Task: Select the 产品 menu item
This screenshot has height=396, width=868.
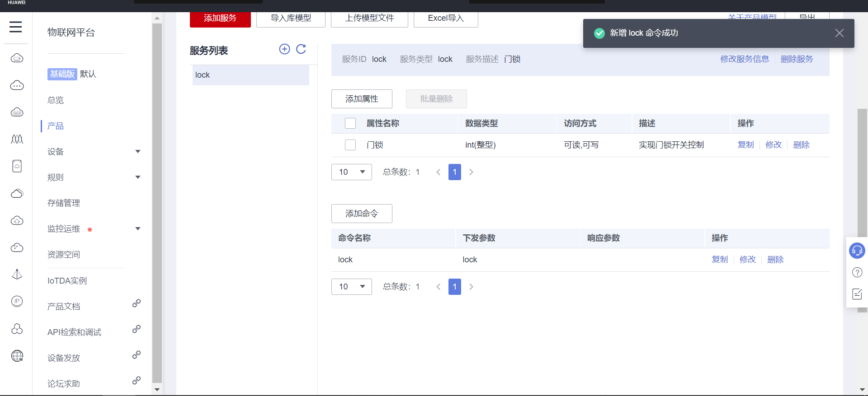Action: [x=56, y=126]
